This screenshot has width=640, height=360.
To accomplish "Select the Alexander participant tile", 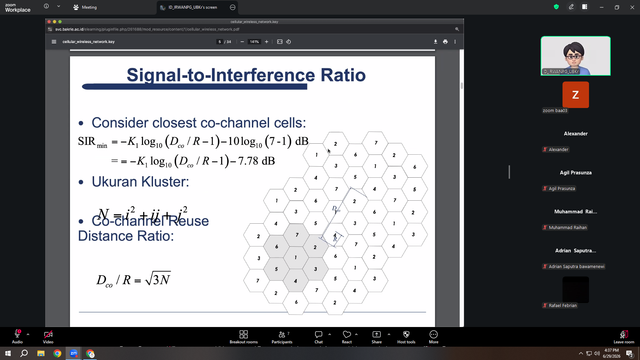I will click(576, 134).
